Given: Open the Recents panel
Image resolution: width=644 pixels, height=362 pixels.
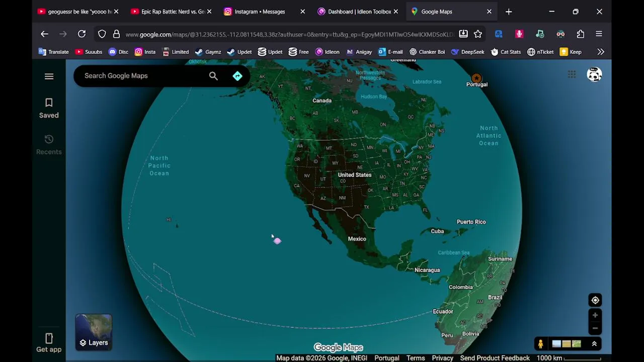Looking at the screenshot, I should click(x=49, y=145).
